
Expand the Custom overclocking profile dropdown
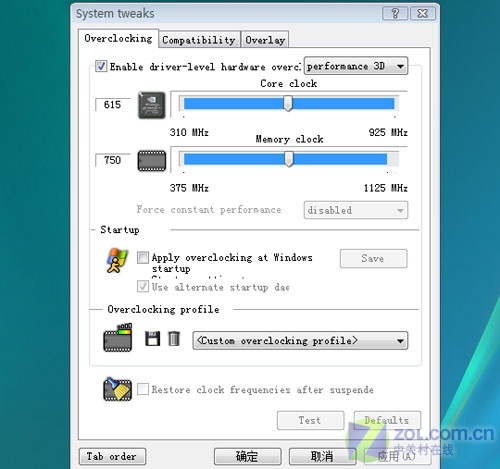300,340
